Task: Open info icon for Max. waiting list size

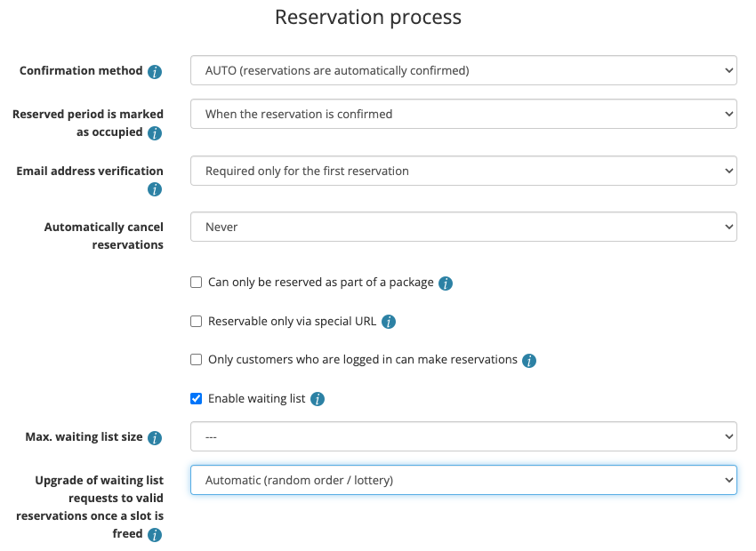Action: pos(155,438)
